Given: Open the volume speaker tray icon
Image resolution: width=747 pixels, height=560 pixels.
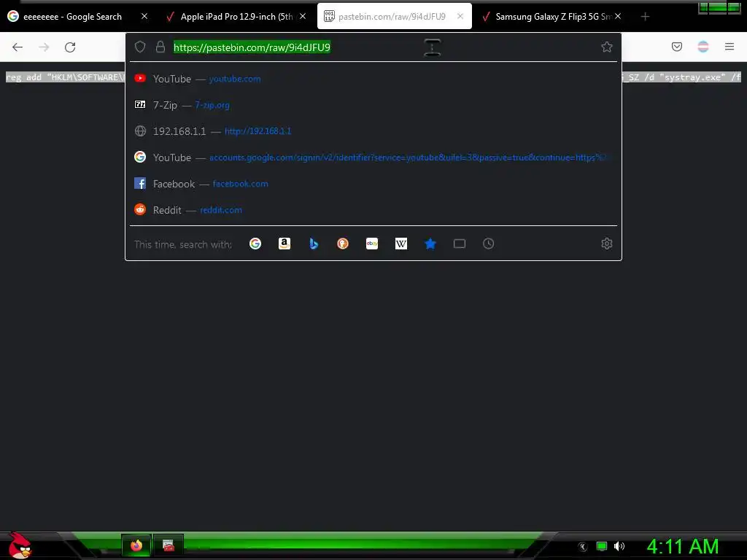Looking at the screenshot, I should 619,546.
